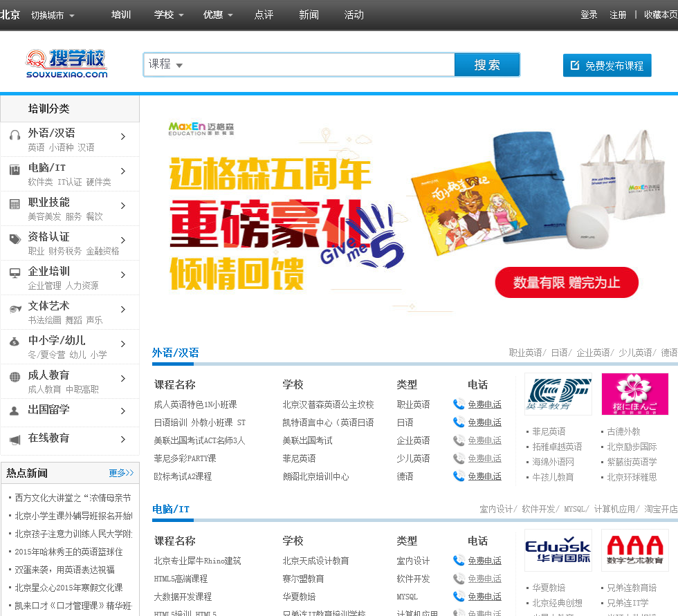The image size is (678, 616).
Task: Open the 海绵外语网 link
Action: point(553,462)
